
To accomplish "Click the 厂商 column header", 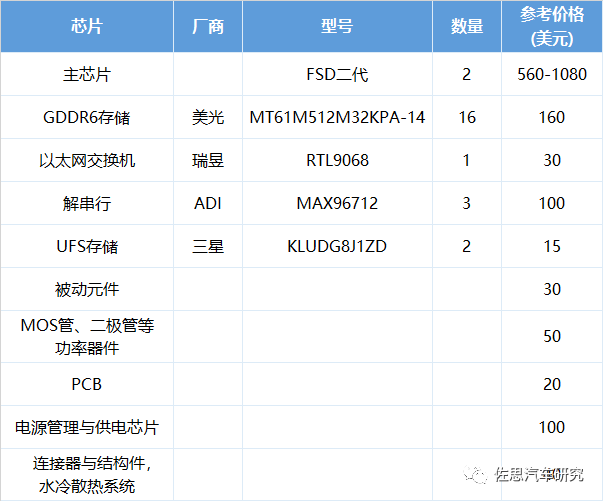I will point(208,26).
